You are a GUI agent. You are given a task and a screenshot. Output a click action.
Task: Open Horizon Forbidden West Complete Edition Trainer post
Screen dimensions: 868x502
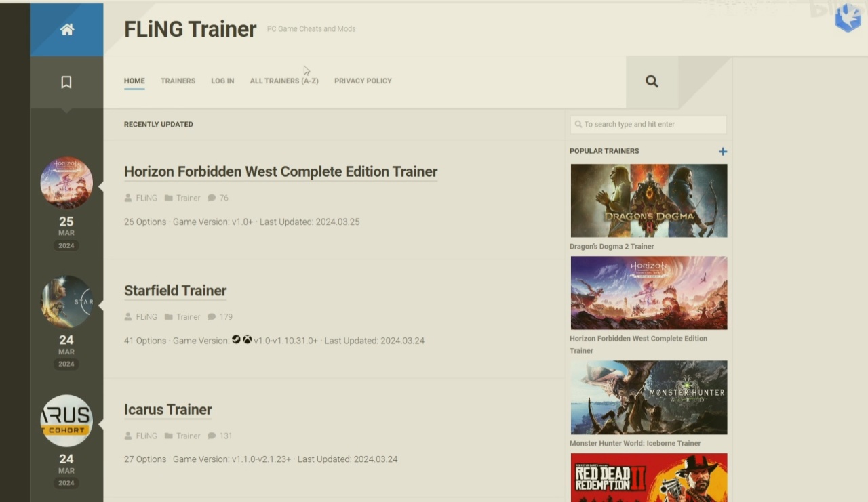pos(281,171)
